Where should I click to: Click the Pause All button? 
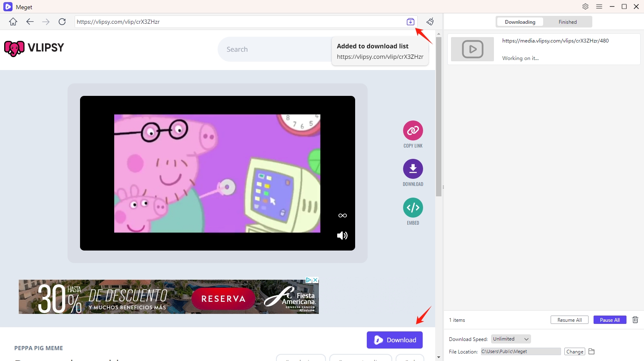[x=610, y=320]
